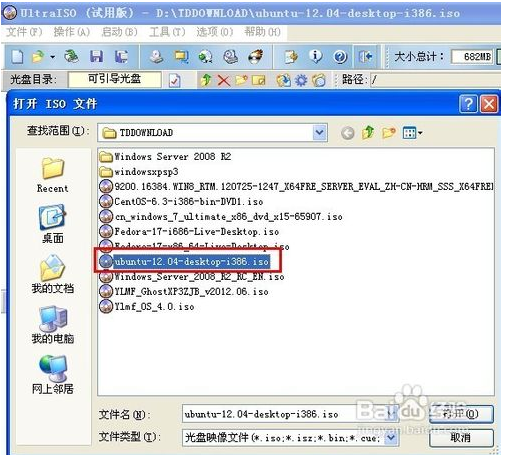
Task: Click 我的电脑 in places bar
Action: point(53,325)
